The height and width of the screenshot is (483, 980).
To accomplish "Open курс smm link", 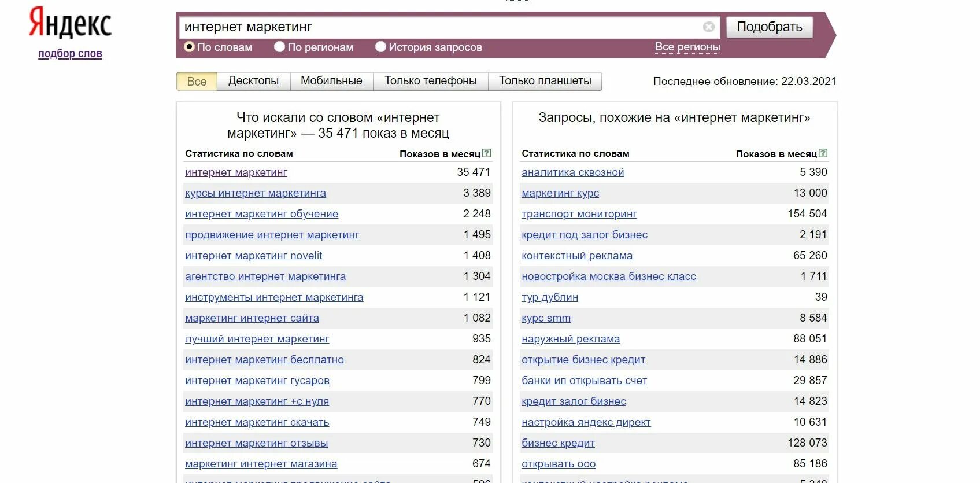I will coord(546,318).
